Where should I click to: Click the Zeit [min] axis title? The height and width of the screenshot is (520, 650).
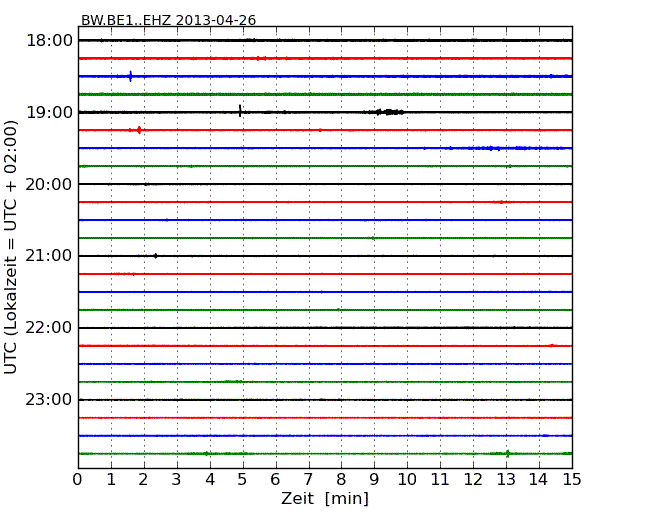pos(325,498)
